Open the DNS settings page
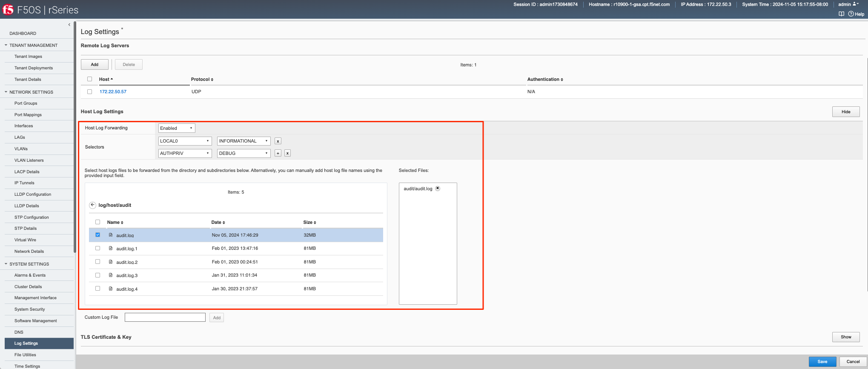 (19, 332)
